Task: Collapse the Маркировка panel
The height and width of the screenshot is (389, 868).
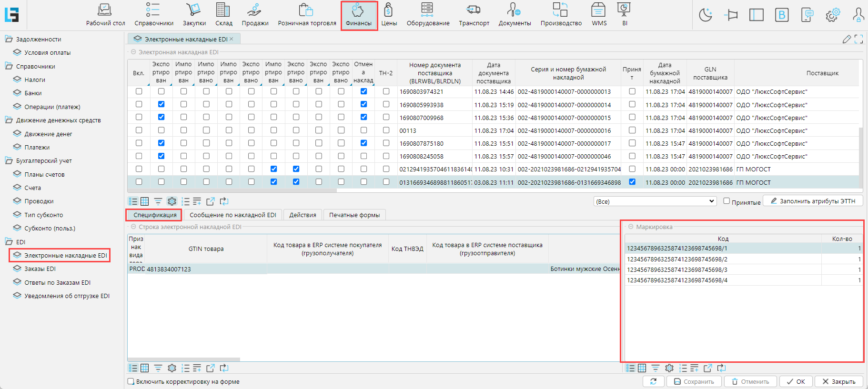Action: click(631, 227)
